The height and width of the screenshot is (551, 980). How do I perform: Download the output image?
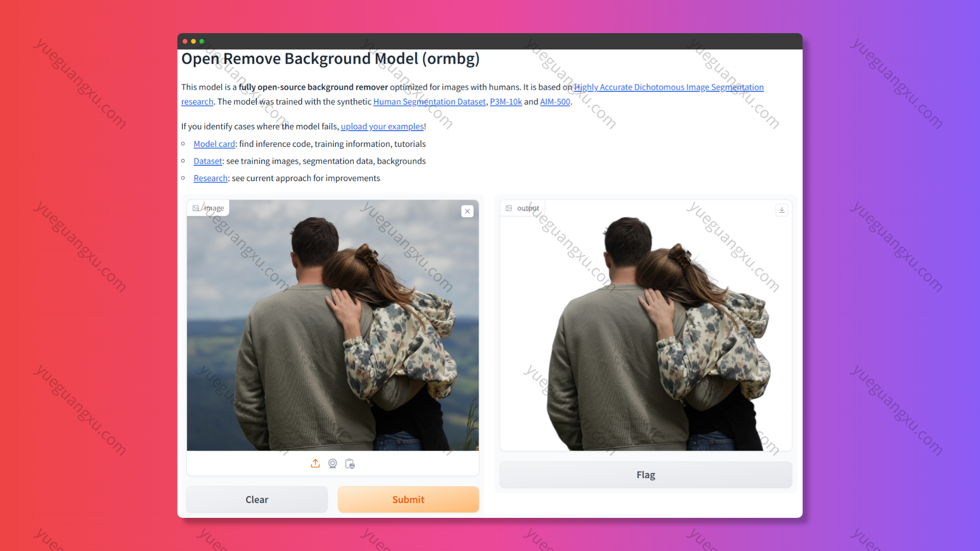pos(781,210)
